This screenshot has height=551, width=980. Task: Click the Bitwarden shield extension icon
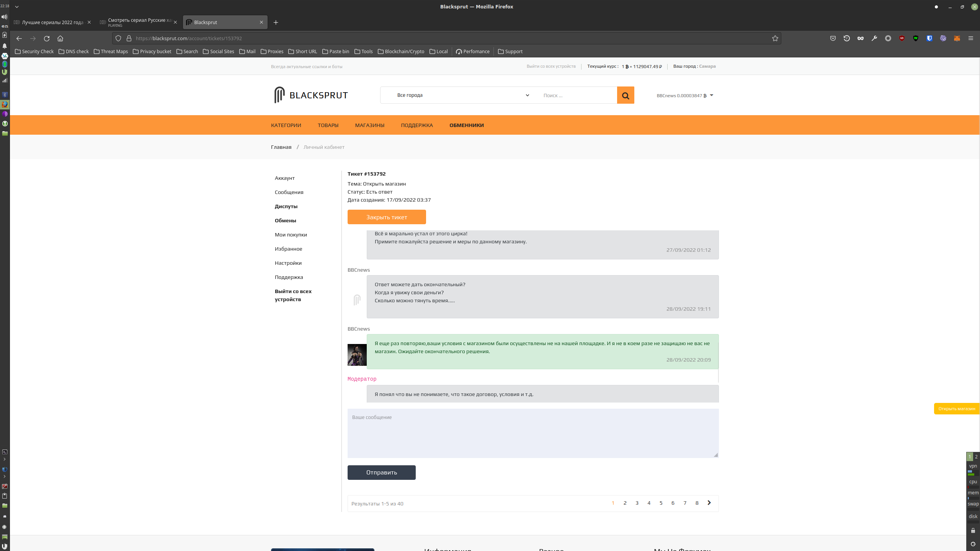(x=929, y=38)
